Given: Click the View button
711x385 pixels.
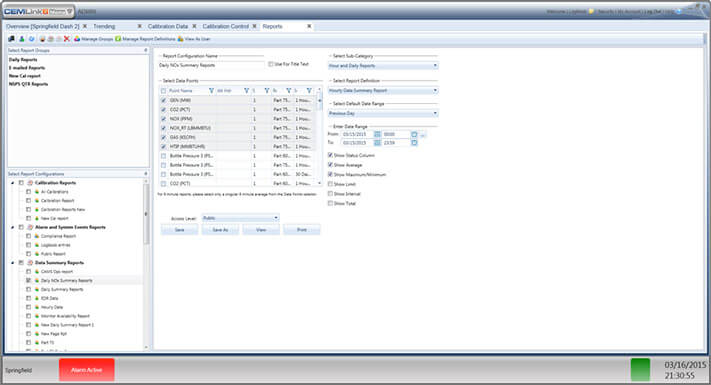Looking at the screenshot, I should point(261,230).
